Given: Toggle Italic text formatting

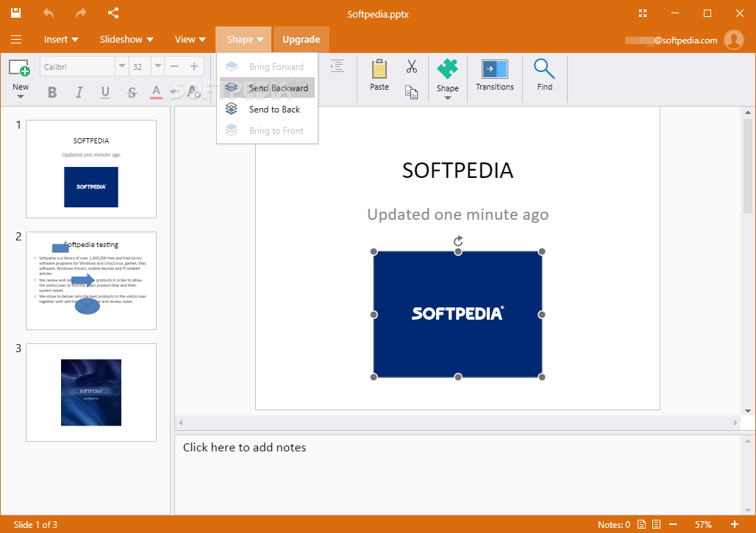Looking at the screenshot, I should tap(79, 92).
